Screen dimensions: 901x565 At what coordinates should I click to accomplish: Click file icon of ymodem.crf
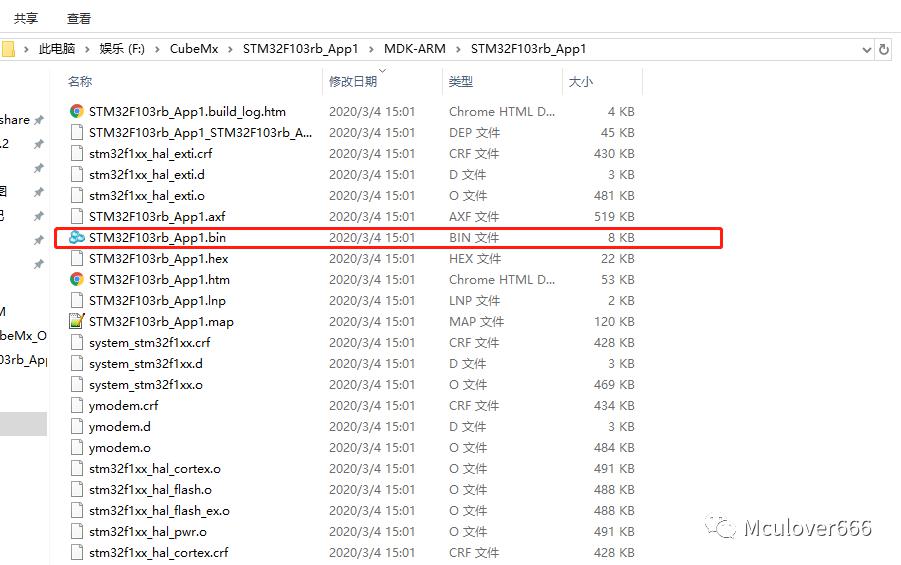[x=76, y=405]
